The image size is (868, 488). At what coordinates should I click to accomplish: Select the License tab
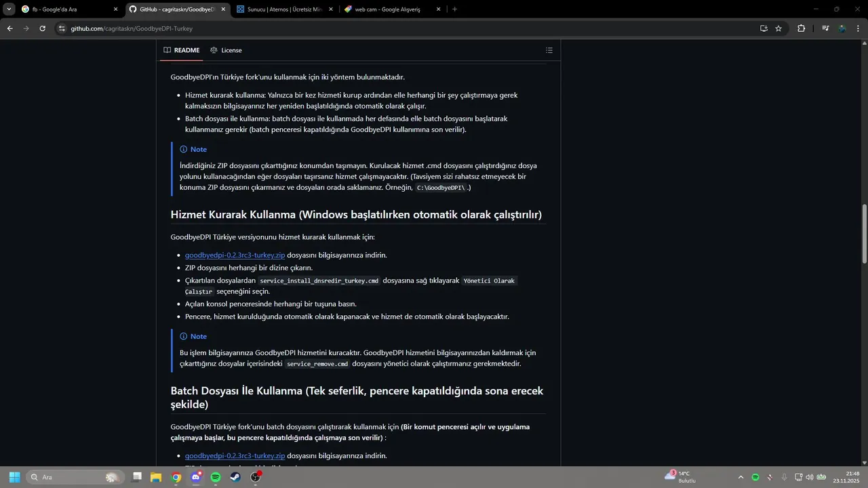click(x=226, y=50)
